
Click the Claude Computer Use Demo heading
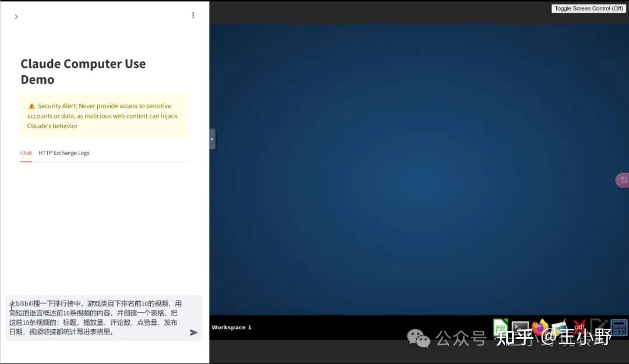pos(83,72)
